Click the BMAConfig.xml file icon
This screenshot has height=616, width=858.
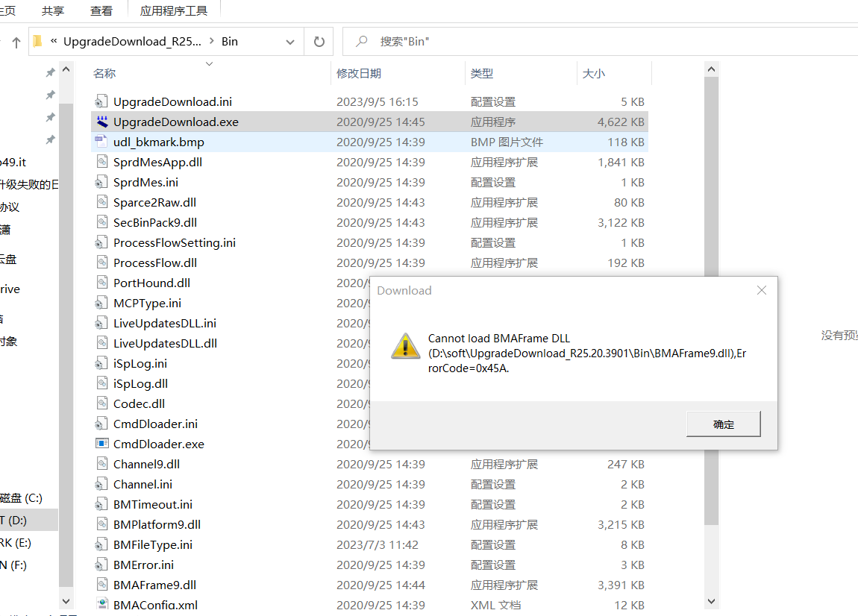[102, 605]
